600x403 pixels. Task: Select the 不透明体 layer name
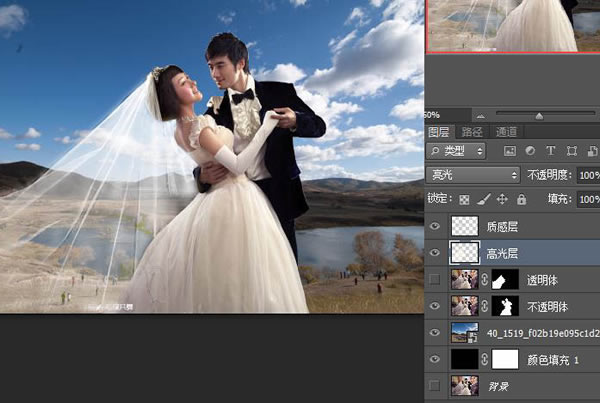coord(547,307)
